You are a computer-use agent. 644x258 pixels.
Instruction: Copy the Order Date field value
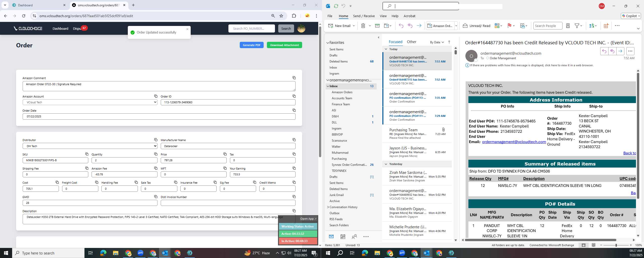point(294,110)
